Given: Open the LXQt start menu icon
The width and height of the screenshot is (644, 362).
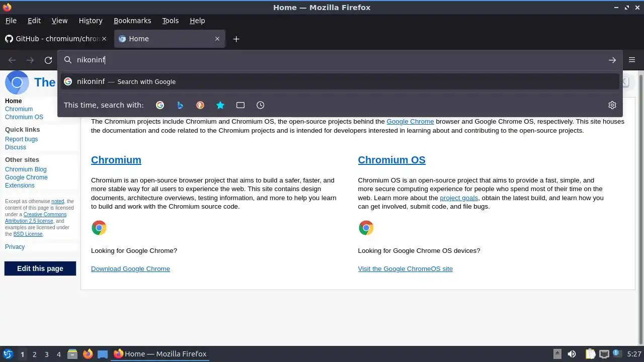Looking at the screenshot, I should click(8, 354).
